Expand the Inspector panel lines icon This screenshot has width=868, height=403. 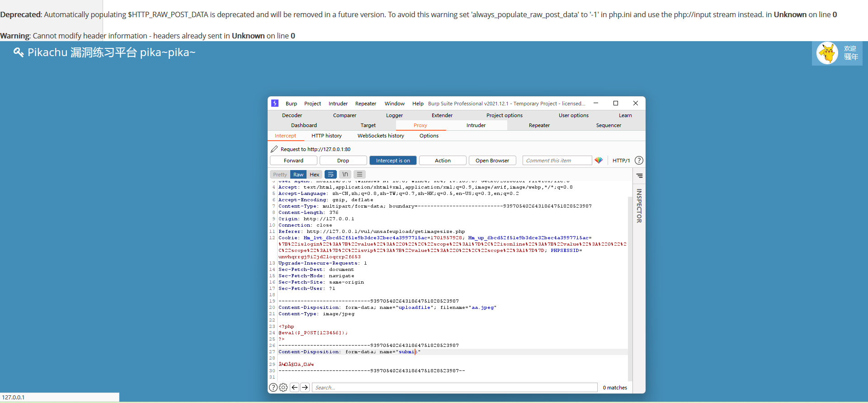click(x=639, y=175)
